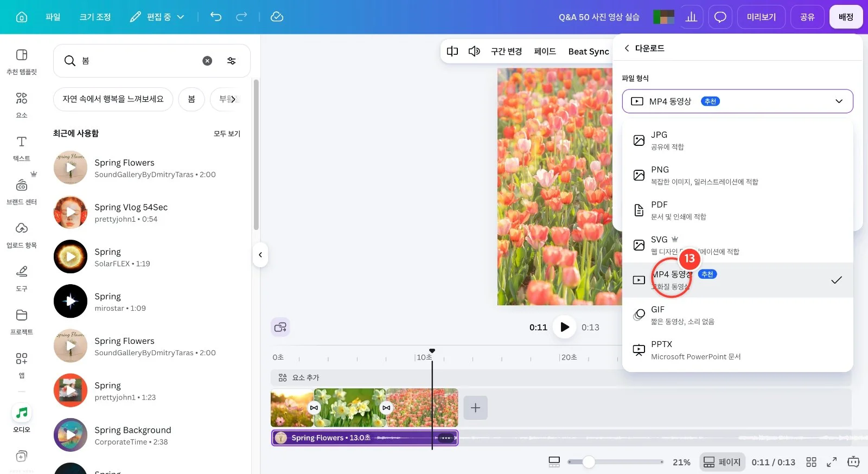Screen dimensions: 868x474
Task: Choose GIF file format option
Action: click(x=738, y=315)
